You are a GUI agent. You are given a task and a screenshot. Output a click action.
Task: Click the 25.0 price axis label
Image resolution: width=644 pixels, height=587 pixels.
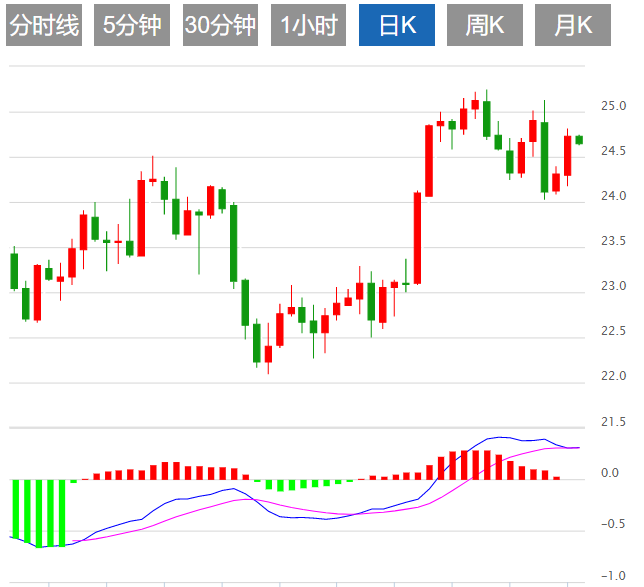pyautogui.click(x=613, y=105)
